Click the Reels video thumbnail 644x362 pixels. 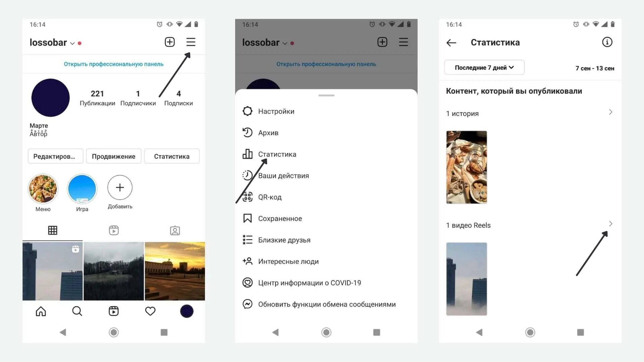[467, 278]
